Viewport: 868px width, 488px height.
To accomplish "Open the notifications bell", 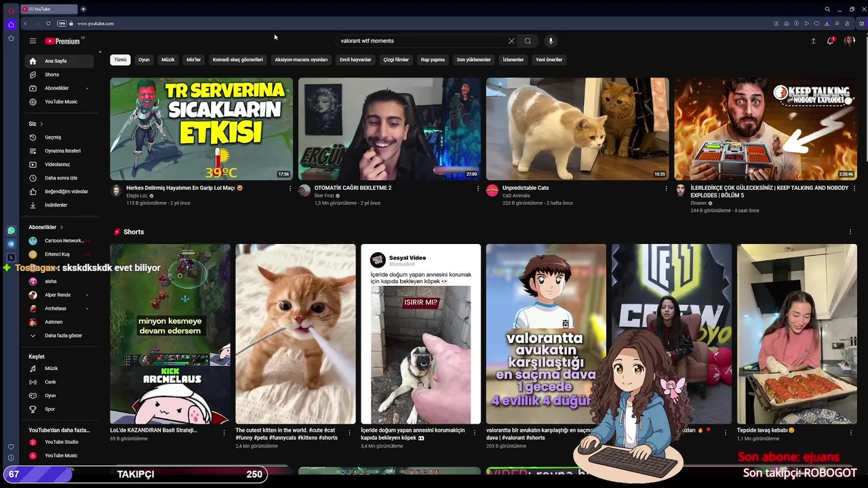I will click(830, 41).
